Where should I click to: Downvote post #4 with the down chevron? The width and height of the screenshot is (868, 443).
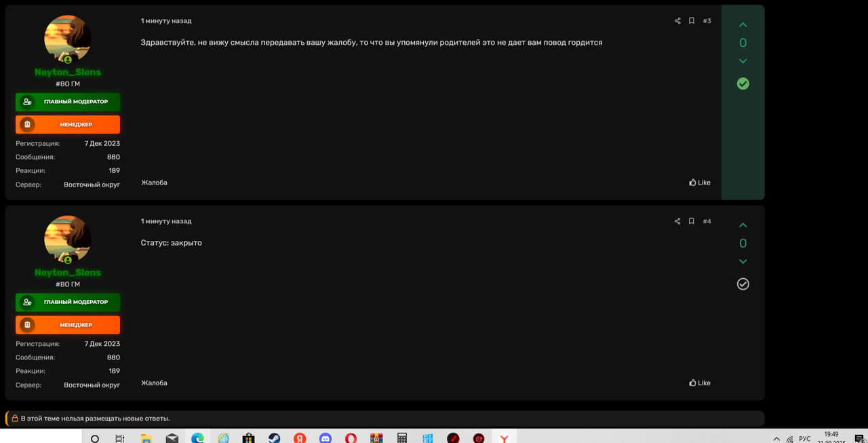743,261
